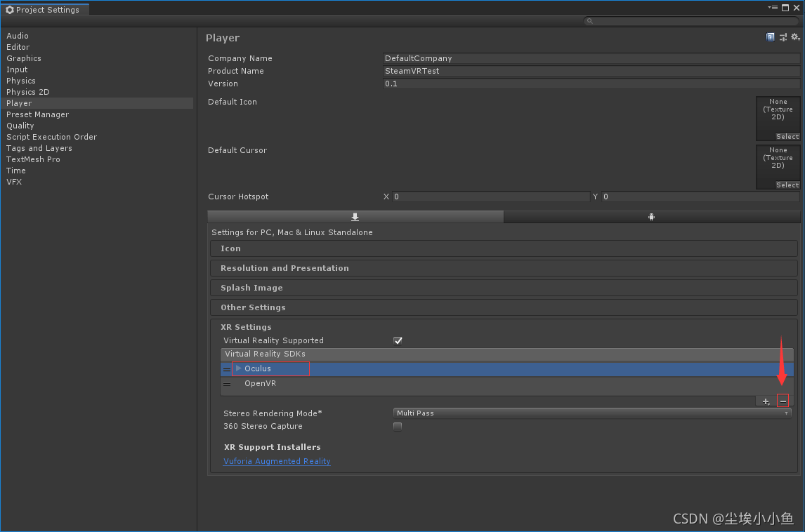Open Preset Manager settings category

37,114
